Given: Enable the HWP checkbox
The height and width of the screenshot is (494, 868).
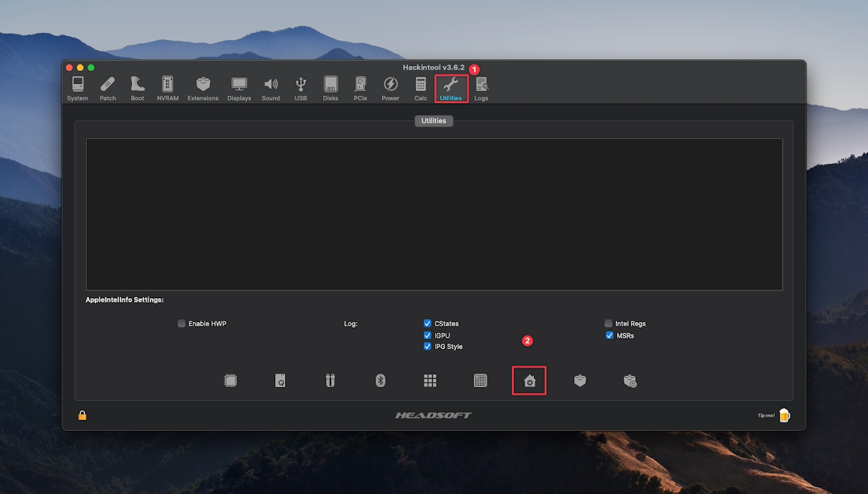Looking at the screenshot, I should [x=182, y=323].
